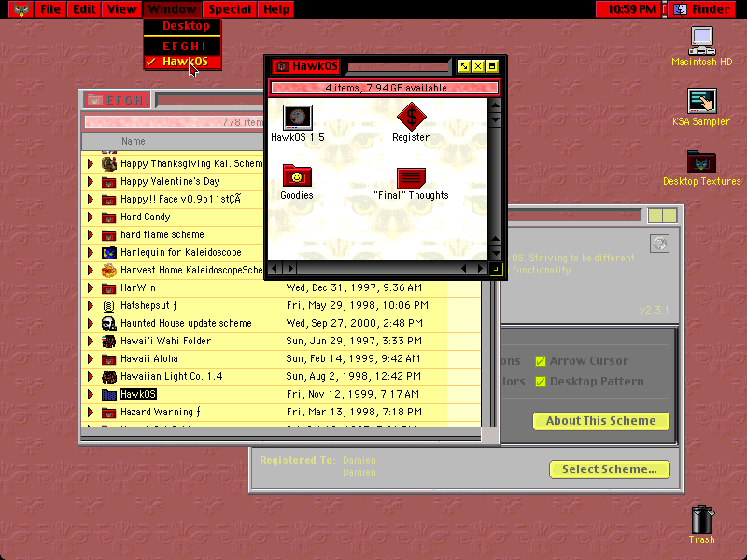The width and height of the screenshot is (747, 560).
Task: Expand the Happy Thanksgiving Kal. Scheme row
Action: coord(90,164)
